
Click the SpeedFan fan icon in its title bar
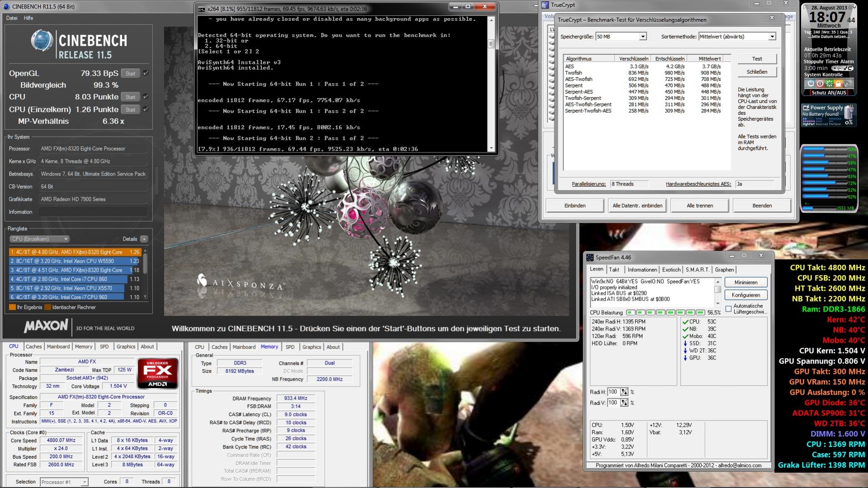(590, 257)
